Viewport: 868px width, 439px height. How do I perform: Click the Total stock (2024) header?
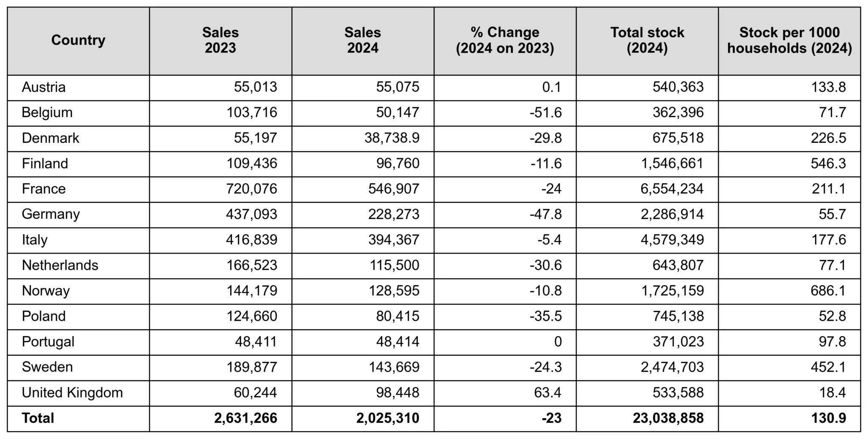point(647,40)
